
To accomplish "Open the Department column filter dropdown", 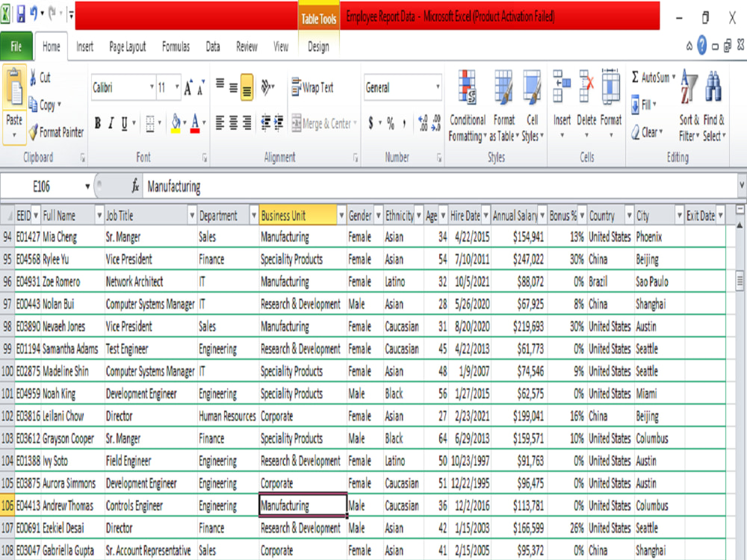I will pyautogui.click(x=253, y=216).
